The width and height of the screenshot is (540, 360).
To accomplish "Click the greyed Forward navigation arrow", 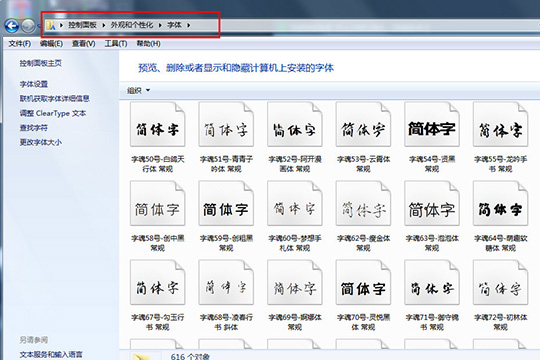I will coord(28,25).
